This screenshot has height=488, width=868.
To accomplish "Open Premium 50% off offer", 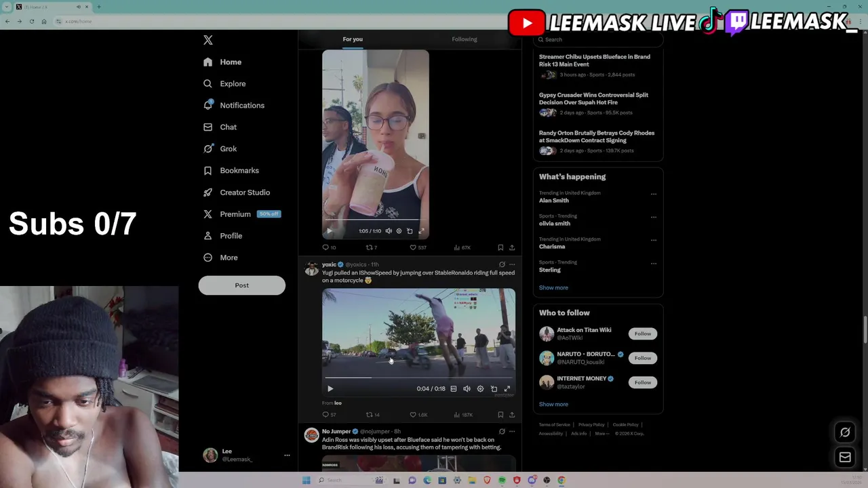I will coord(242,213).
